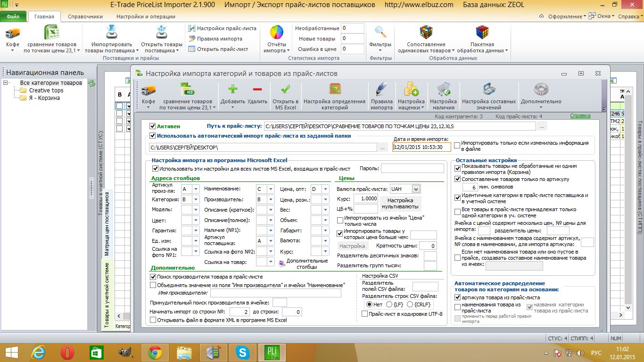Select Creative tops in the category tree
Image resolution: width=644 pixels, height=362 pixels.
(46, 90)
